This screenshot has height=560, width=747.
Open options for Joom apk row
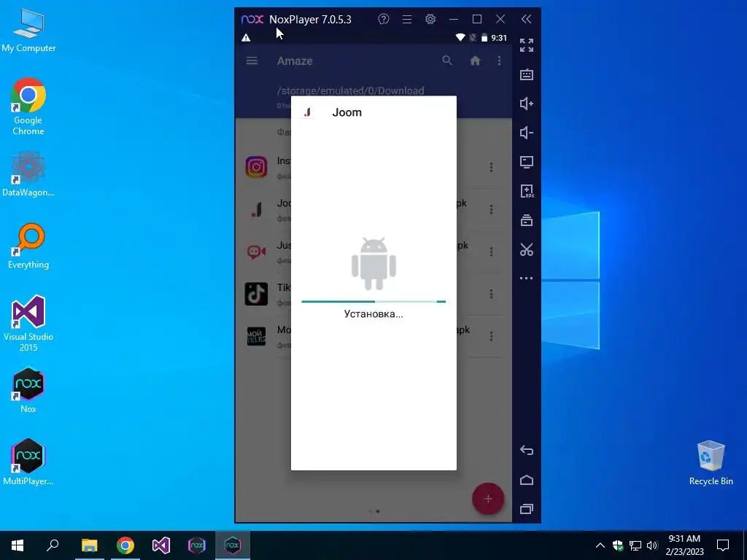pos(491,209)
